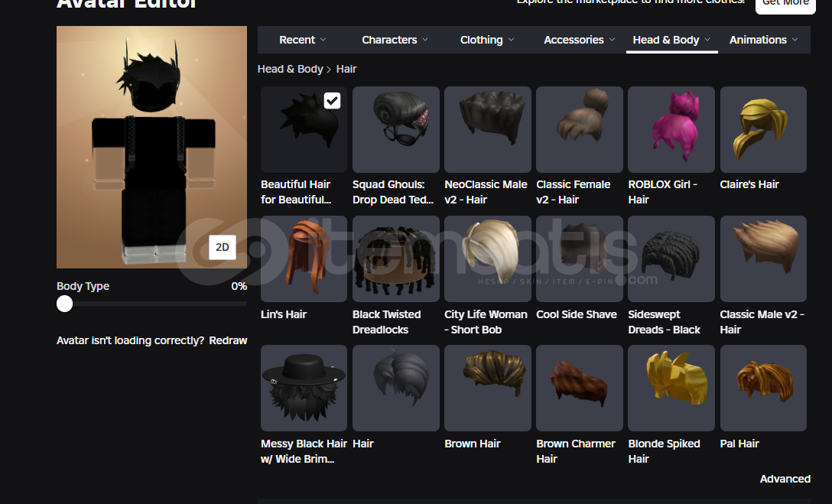Expand the Recent dropdown chevron

(323, 40)
